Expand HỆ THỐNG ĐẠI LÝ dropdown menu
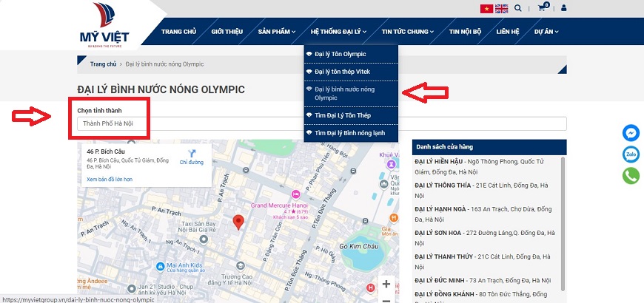Image resolution: width=644 pixels, height=303 pixels. tap(338, 32)
